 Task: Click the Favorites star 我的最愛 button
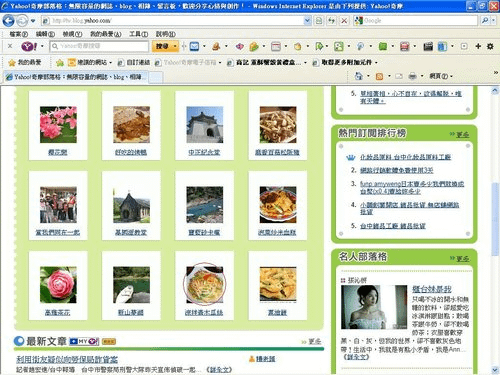point(25,62)
